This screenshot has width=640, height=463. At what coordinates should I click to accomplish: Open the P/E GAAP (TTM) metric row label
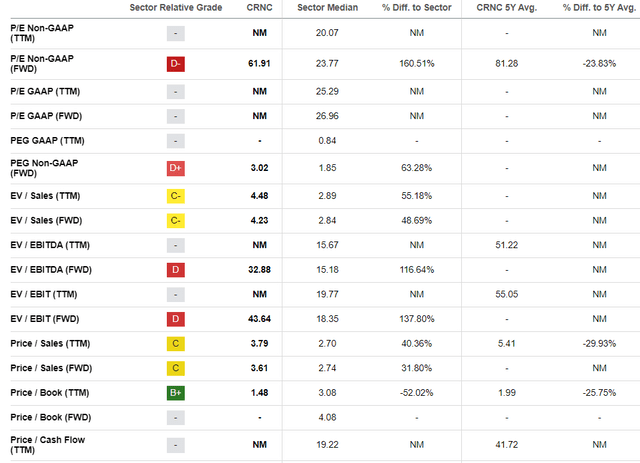coord(45,91)
